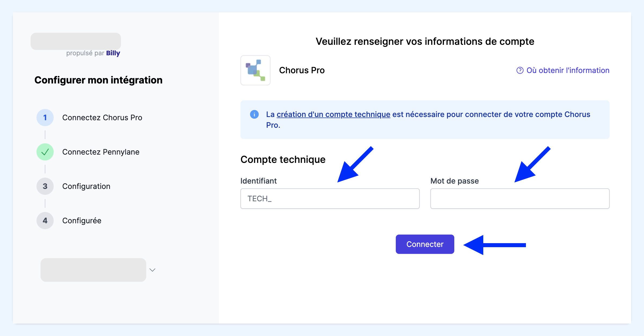Focus the Identifiant input field
Image resolution: width=644 pixels, height=336 pixels.
[x=330, y=199]
